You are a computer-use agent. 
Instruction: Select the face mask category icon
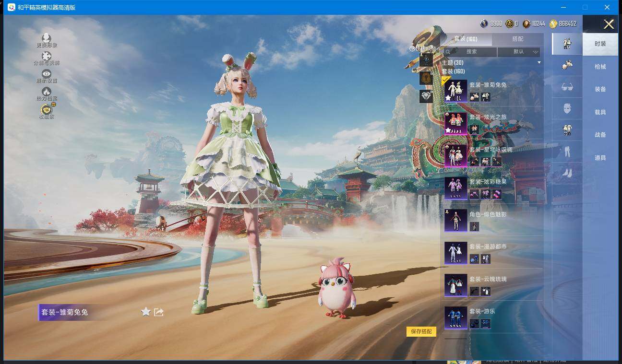[x=567, y=109]
